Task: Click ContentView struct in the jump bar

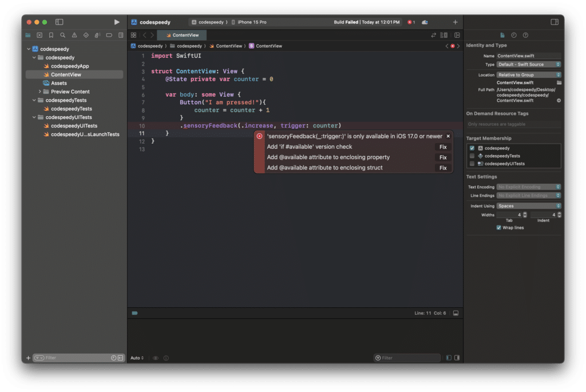Action: pos(266,46)
